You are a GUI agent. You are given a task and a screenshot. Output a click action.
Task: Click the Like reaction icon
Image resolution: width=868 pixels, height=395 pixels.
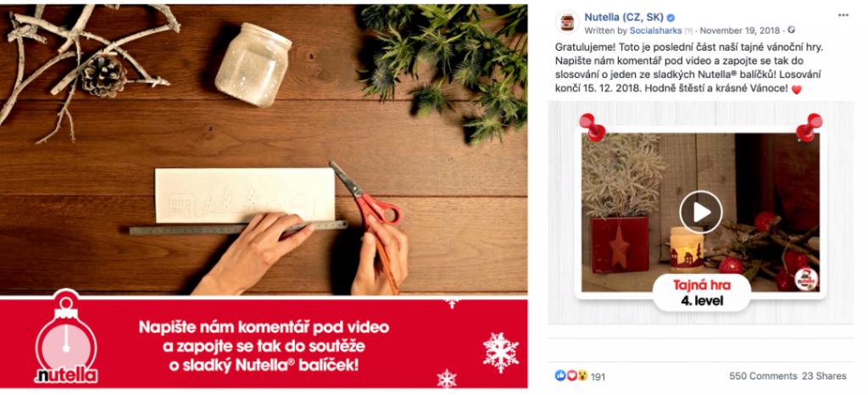561,376
